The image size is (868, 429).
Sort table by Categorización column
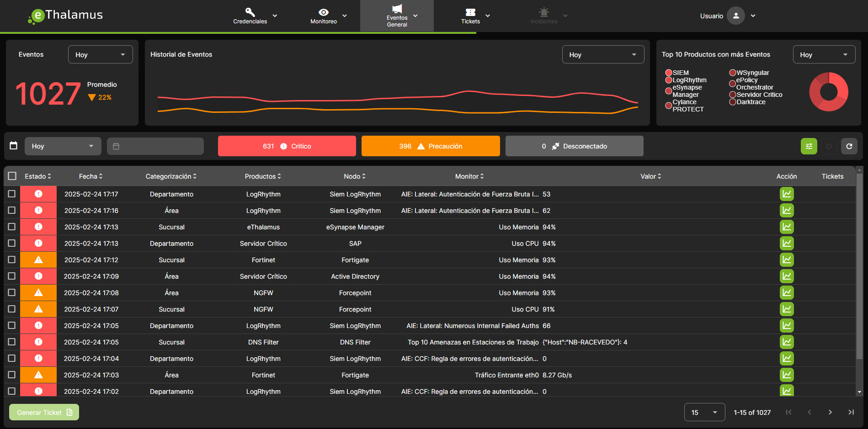171,176
